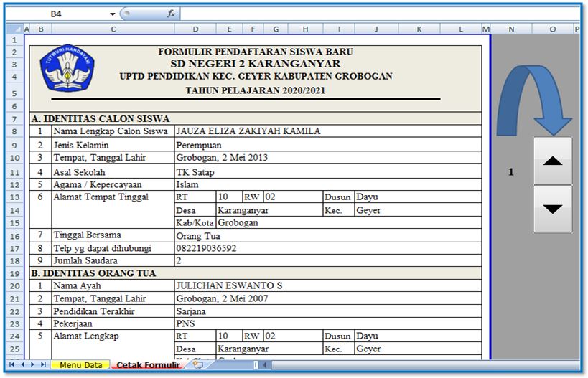
Task: Select row 13 header
Action: pyautogui.click(x=14, y=197)
